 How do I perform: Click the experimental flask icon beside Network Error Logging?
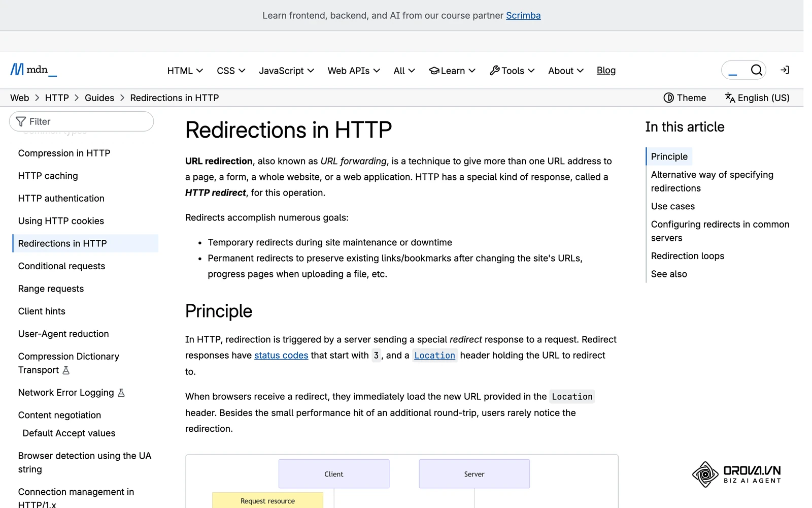[x=121, y=393]
